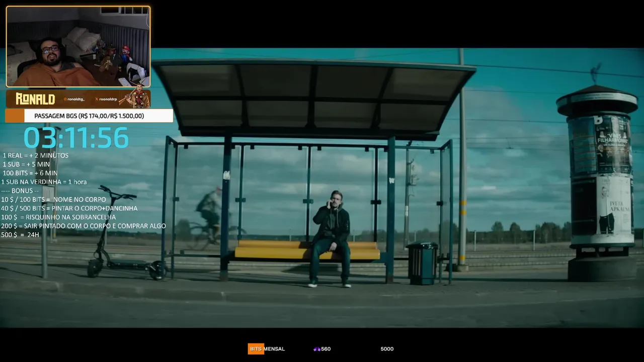
Task: Click the roonaldrp X handle
Action: (x=108, y=99)
